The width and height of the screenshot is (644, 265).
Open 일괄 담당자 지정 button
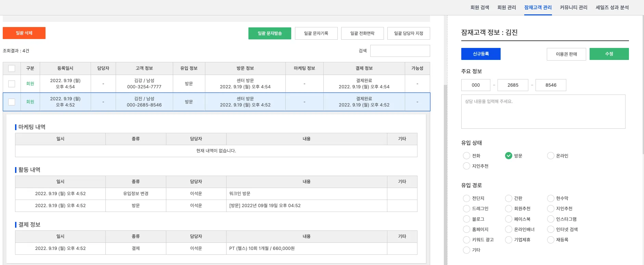(409, 33)
